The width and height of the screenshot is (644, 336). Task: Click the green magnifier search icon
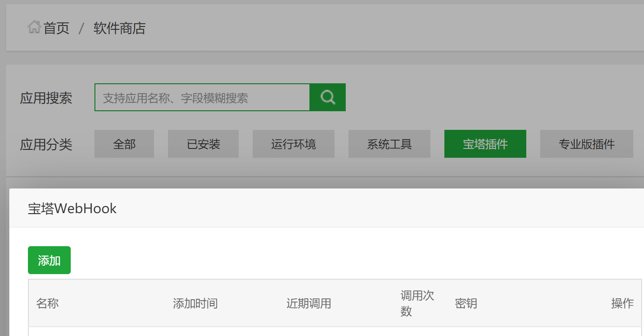(x=328, y=97)
